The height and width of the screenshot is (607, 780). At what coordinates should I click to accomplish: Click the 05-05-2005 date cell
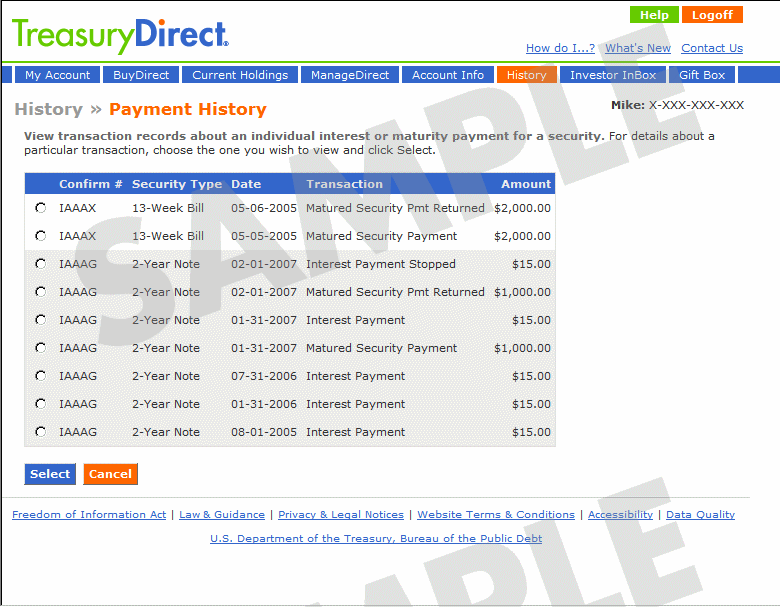264,236
